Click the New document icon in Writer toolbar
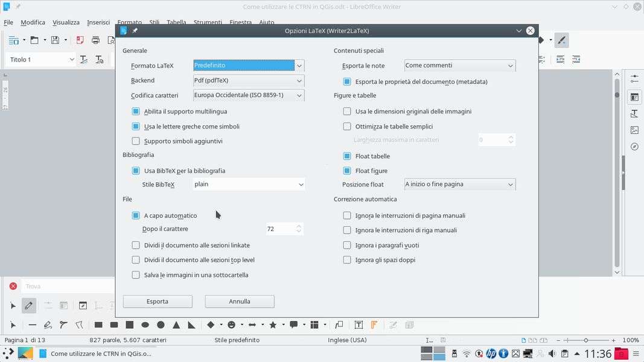This screenshot has height=362, width=644. tap(13, 40)
